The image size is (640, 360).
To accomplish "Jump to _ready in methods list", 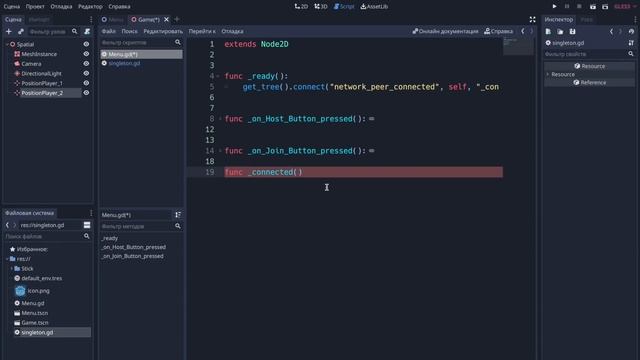I will (x=110, y=238).
